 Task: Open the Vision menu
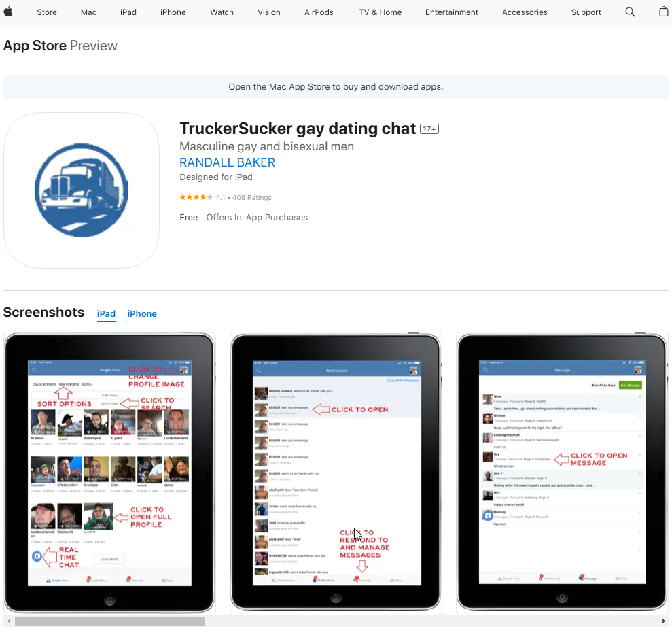[x=268, y=12]
